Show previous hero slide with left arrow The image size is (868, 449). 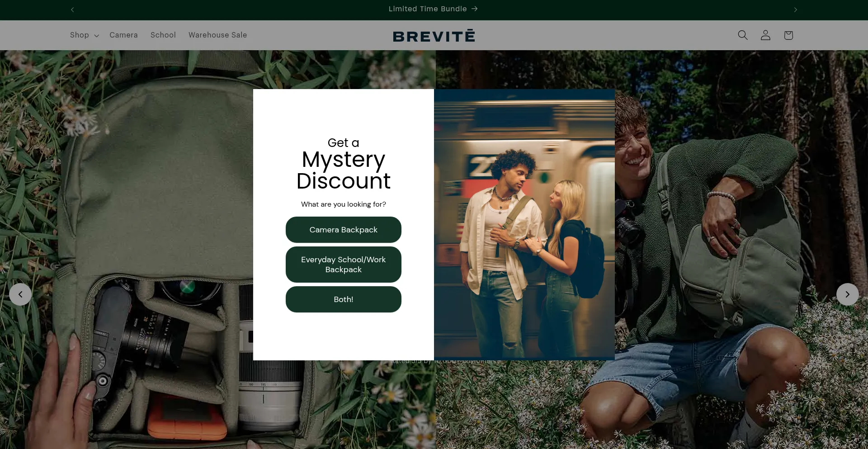pyautogui.click(x=20, y=294)
